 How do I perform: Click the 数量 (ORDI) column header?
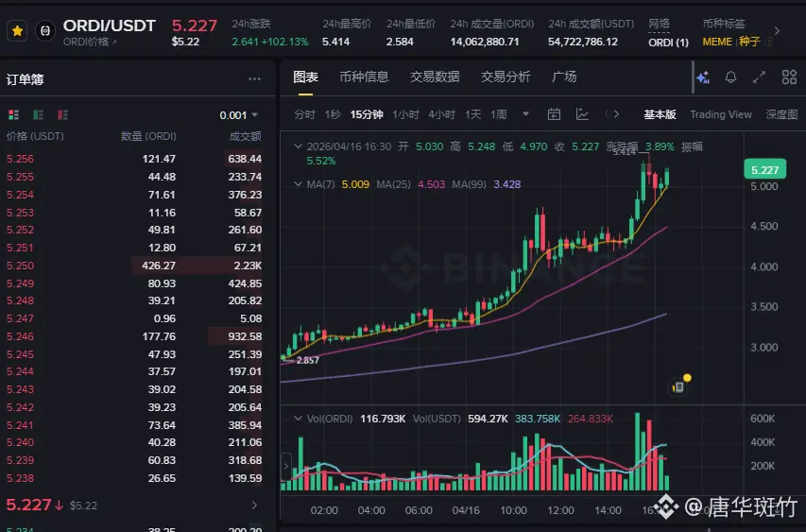pyautogui.click(x=148, y=136)
